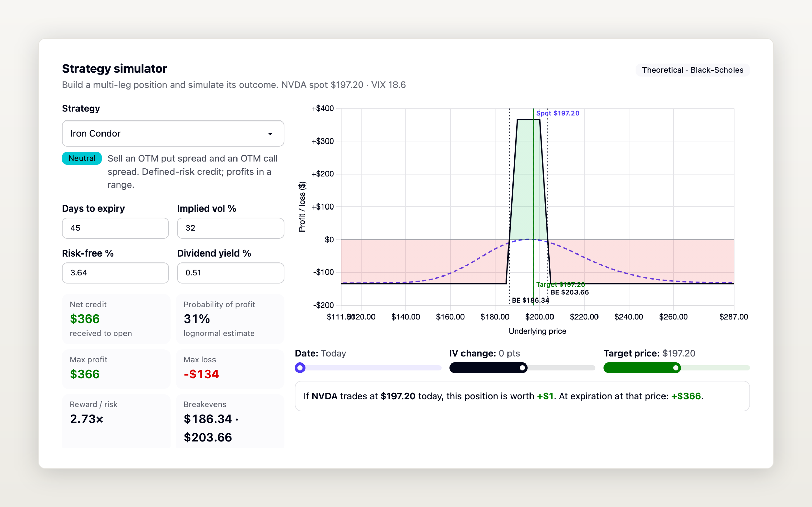
Task: Click the $186.34 breakeven value in the card
Action: [208, 419]
